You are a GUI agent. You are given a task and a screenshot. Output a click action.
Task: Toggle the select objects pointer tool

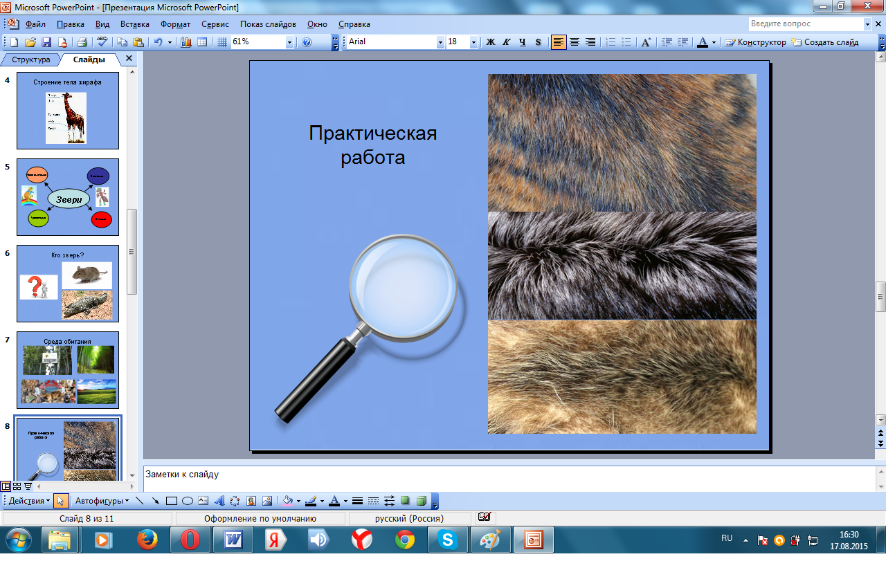[61, 501]
